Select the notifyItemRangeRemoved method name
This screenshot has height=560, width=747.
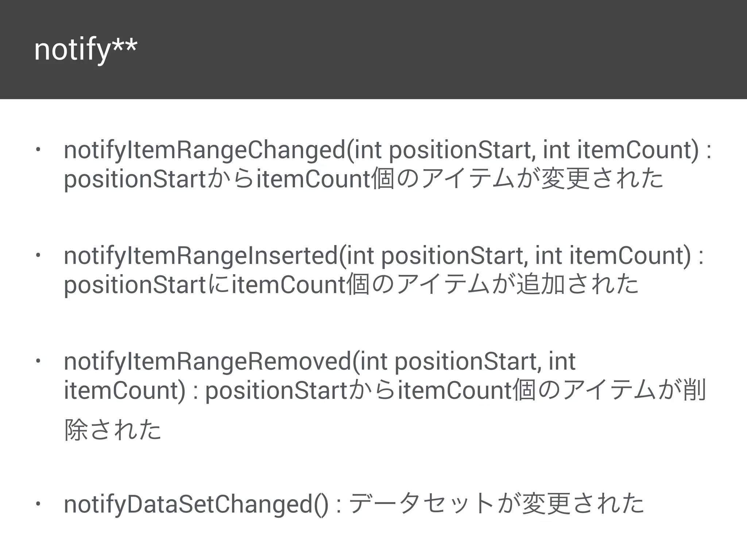click(207, 362)
